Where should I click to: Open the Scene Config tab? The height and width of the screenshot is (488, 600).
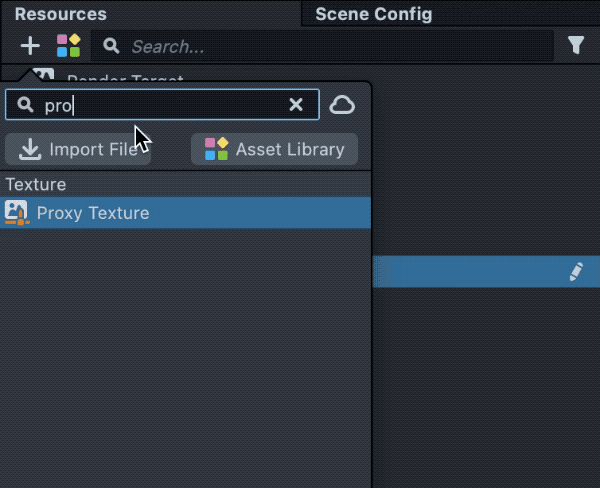373,14
